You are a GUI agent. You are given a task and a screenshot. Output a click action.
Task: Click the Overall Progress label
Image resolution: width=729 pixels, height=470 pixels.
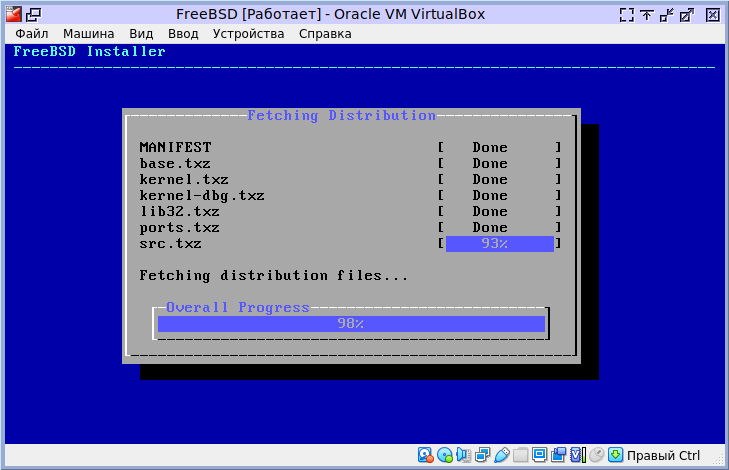238,307
